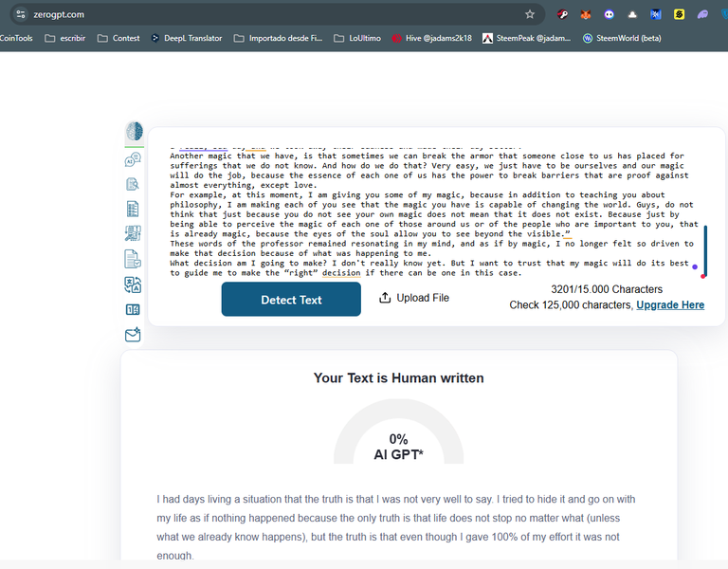This screenshot has width=728, height=569.
Task: Open the yellow S extension icon
Action: pyautogui.click(x=680, y=14)
